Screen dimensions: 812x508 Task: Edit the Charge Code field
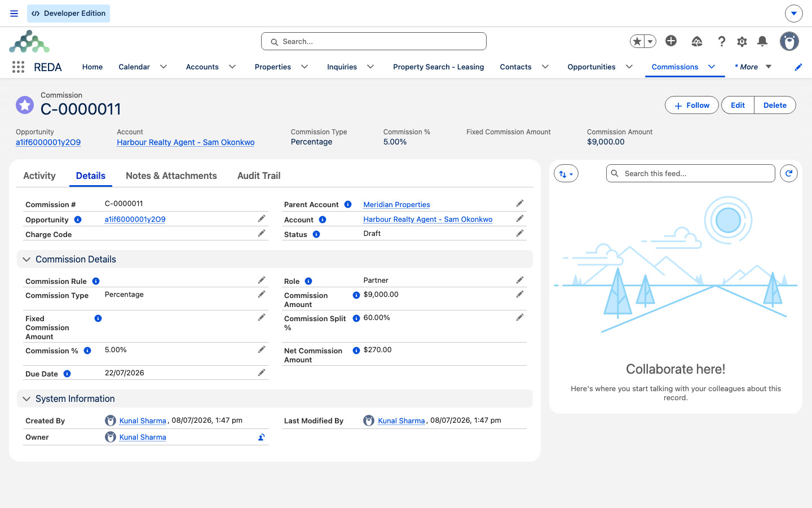point(262,233)
